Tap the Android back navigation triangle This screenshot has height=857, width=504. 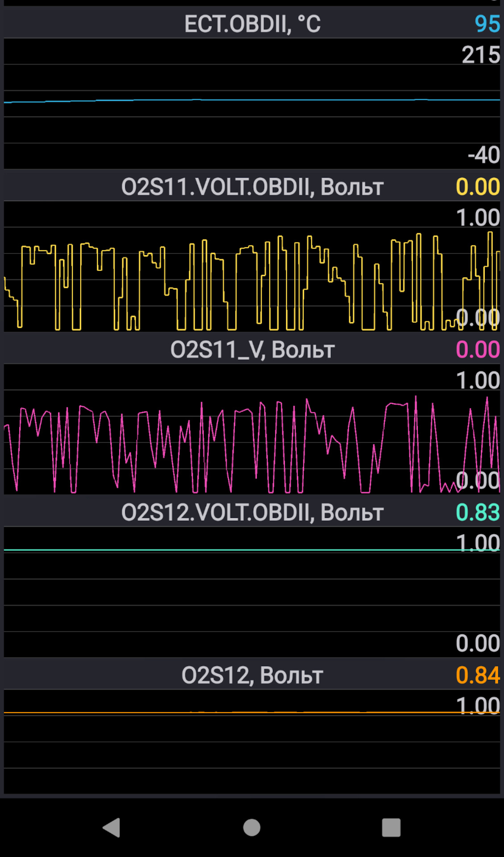tap(112, 828)
